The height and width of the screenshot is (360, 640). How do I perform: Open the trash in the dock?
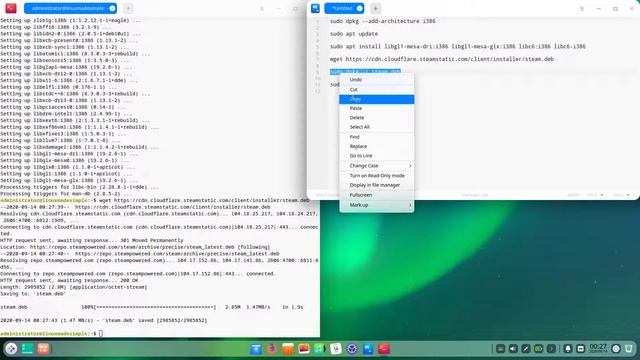pos(629,349)
